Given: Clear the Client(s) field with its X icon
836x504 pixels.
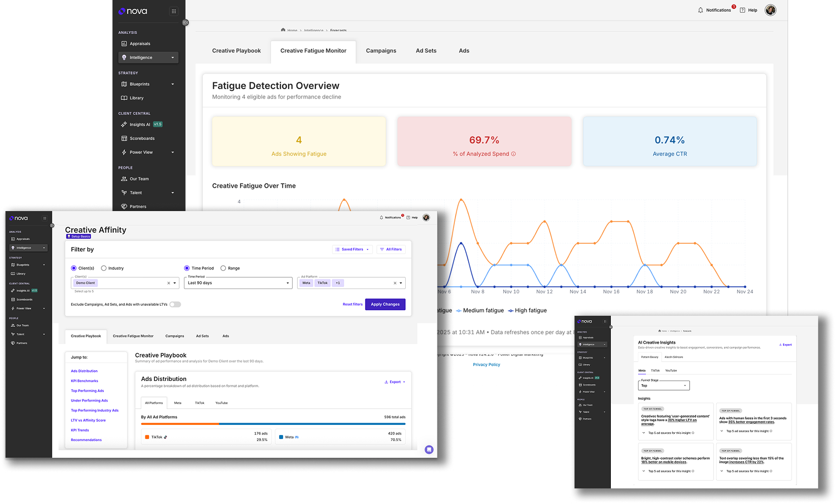Looking at the screenshot, I should [x=169, y=283].
